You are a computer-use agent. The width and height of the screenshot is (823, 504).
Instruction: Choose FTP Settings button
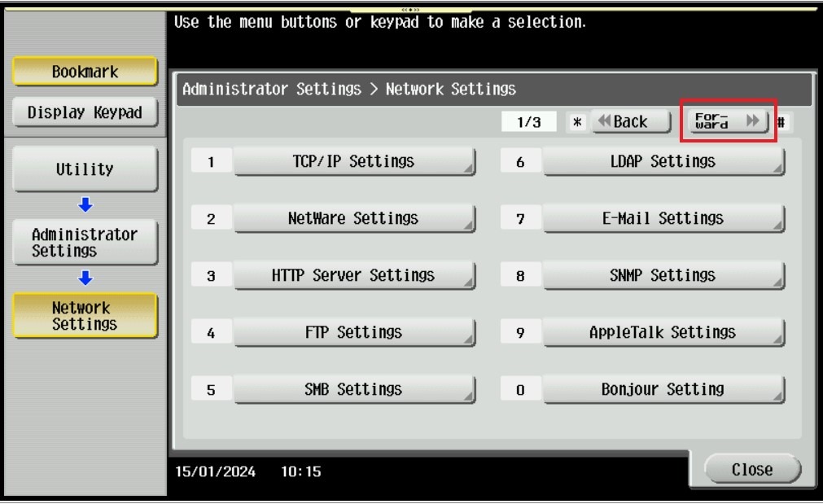(354, 333)
